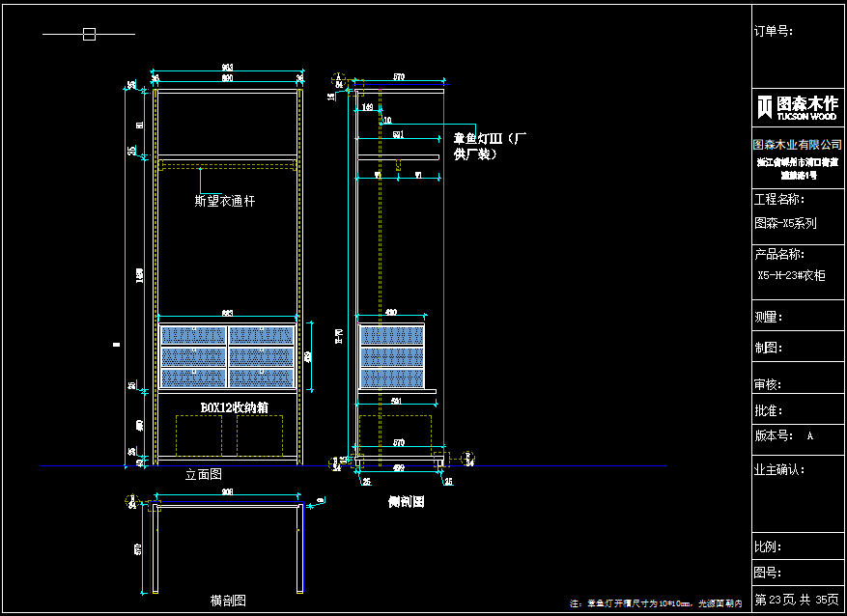Select the 版本号 A field

pos(784,435)
